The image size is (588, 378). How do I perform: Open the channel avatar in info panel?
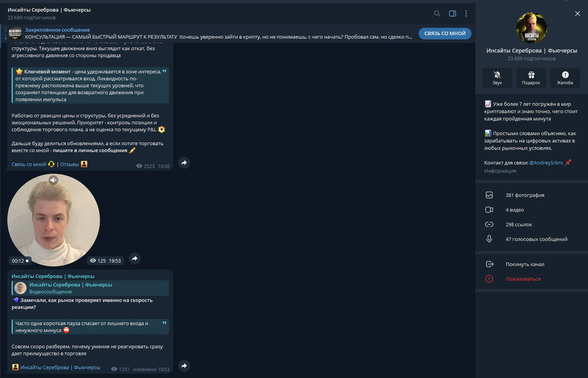pos(532,28)
